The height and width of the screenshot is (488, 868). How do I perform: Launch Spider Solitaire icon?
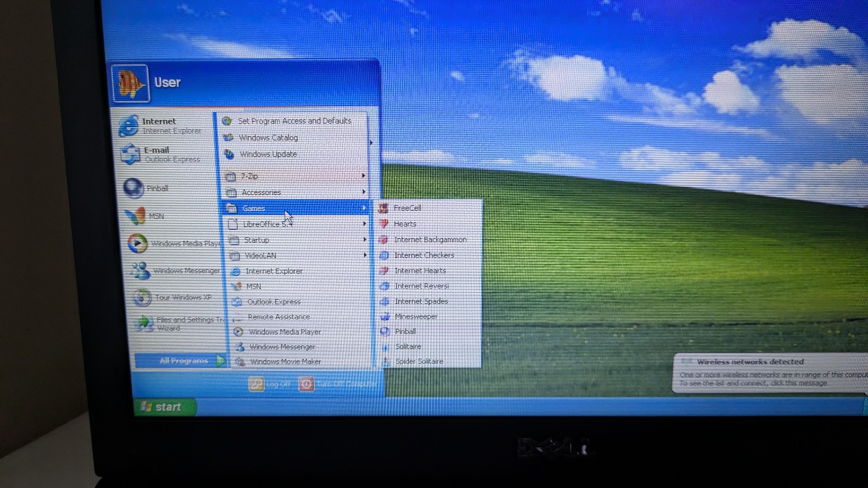coord(386,362)
